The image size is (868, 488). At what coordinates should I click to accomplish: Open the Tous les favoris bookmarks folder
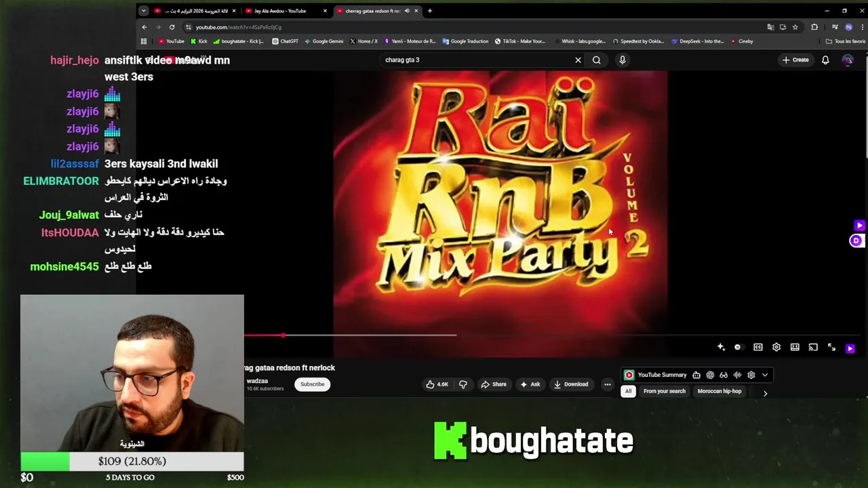tap(845, 41)
